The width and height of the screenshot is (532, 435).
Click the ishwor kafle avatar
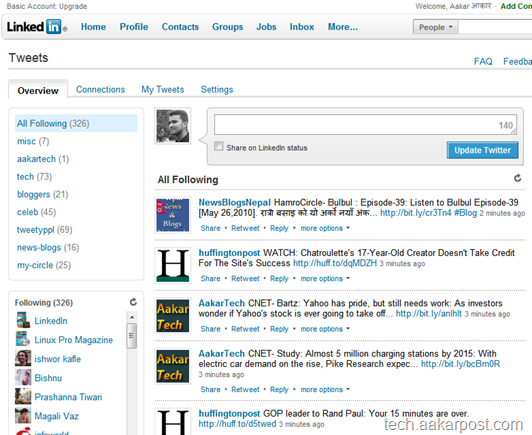(x=23, y=358)
